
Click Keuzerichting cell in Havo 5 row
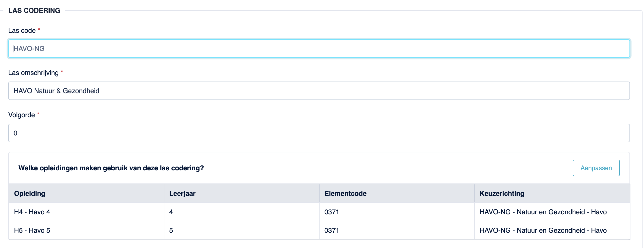click(552, 230)
